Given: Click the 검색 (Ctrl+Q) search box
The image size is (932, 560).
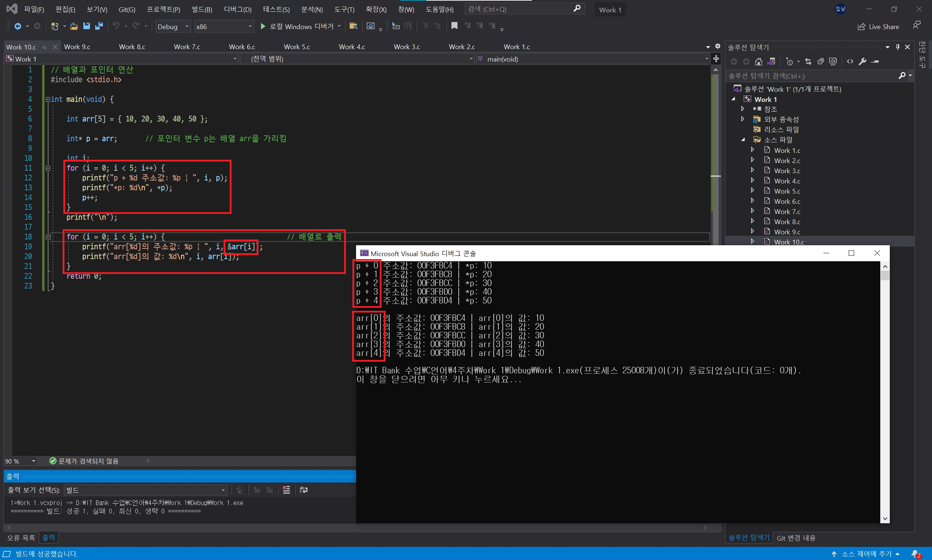Looking at the screenshot, I should pos(519,9).
